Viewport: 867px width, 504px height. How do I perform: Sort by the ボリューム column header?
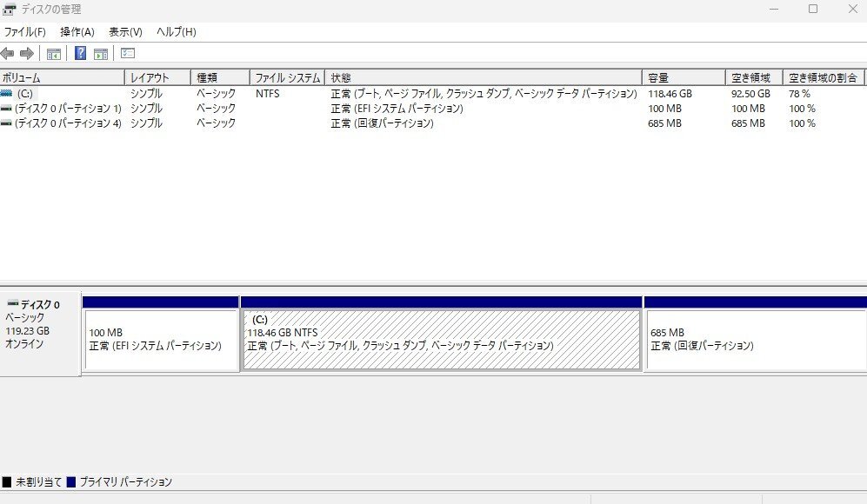coord(62,78)
